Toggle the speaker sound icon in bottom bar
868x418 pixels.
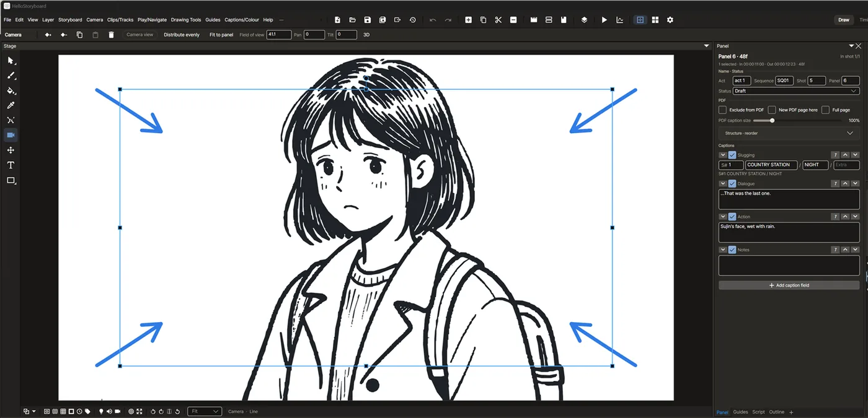point(109,411)
